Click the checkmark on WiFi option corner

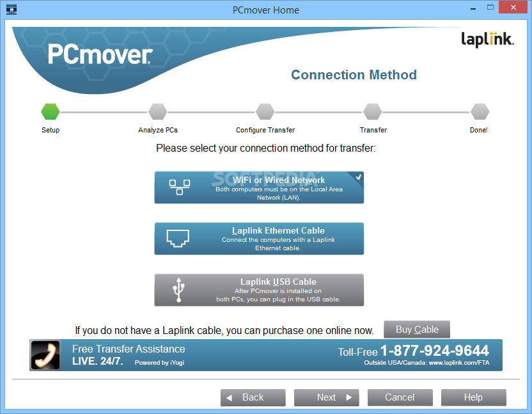coord(358,177)
